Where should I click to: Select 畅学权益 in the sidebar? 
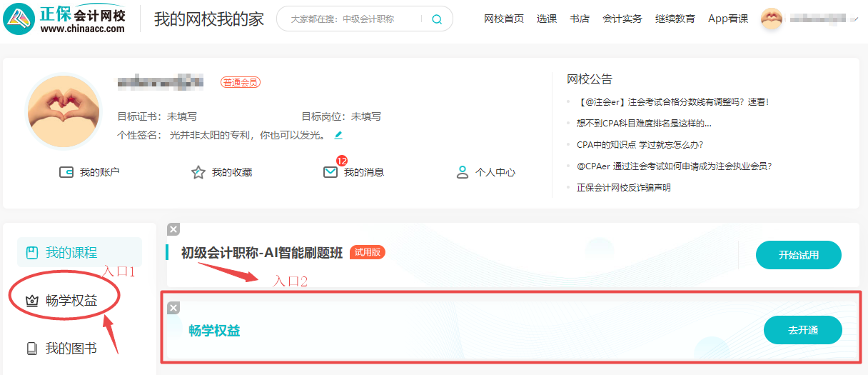click(71, 301)
